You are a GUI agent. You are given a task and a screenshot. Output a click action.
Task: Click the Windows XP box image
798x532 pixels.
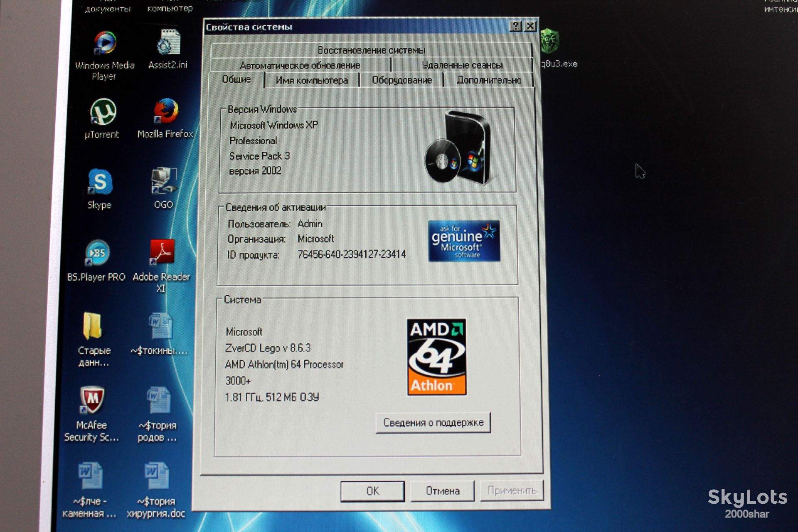[459, 148]
